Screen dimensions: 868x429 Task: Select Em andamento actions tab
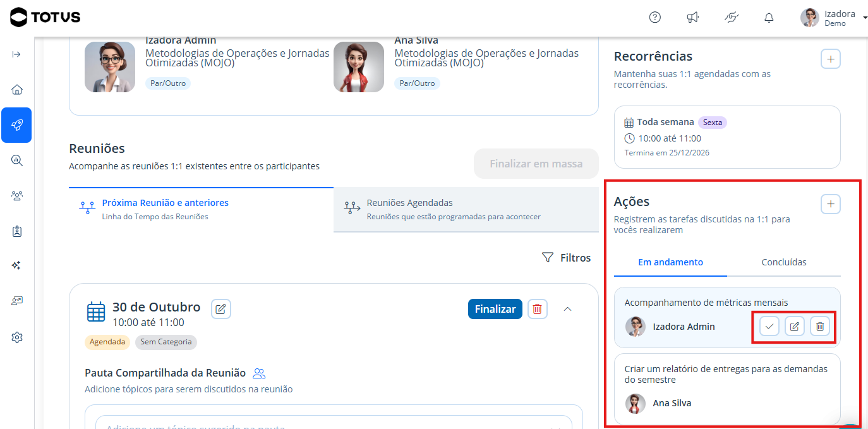(670, 262)
